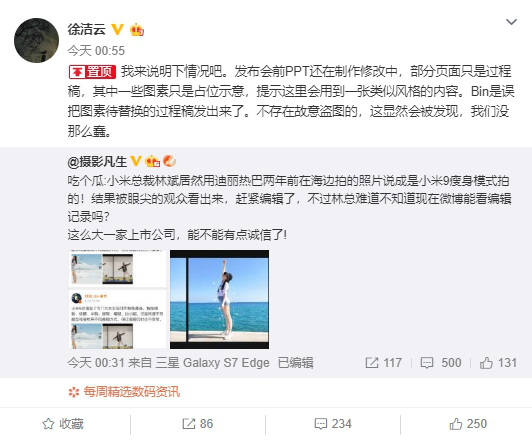Open the 500 comments on quoted post
532x441 pixels.
coord(441,363)
